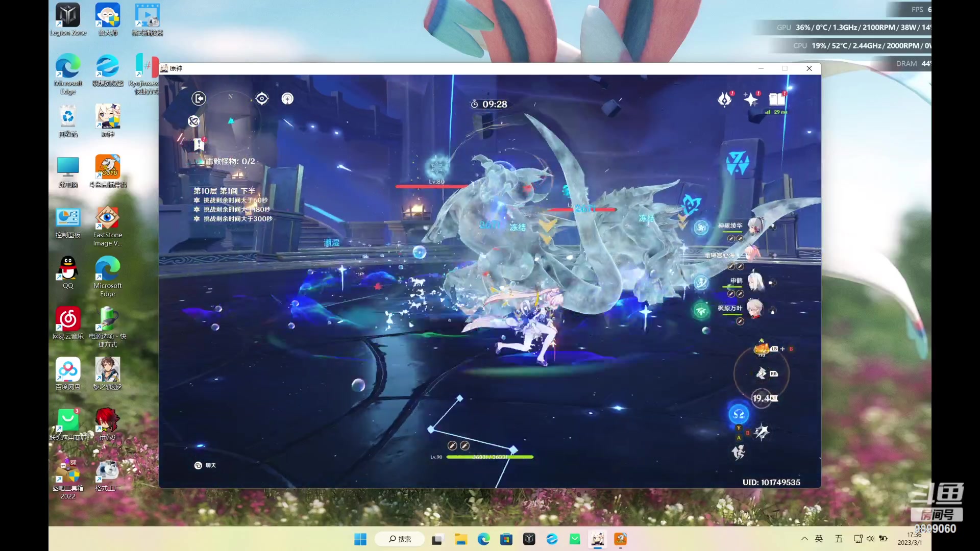Open Lenovo browser from the taskbar
980x551 pixels.
click(552, 539)
